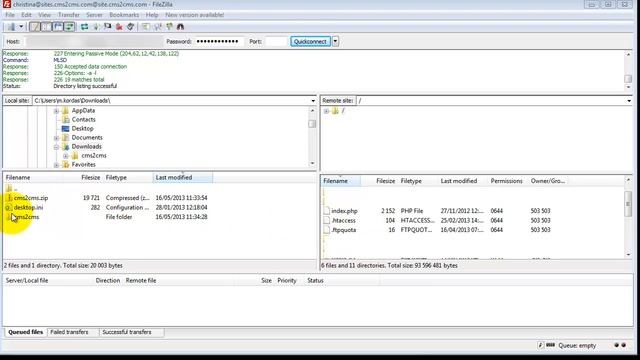Sort local files by Filetype column
Screen dimensions: 640x360
point(116,178)
